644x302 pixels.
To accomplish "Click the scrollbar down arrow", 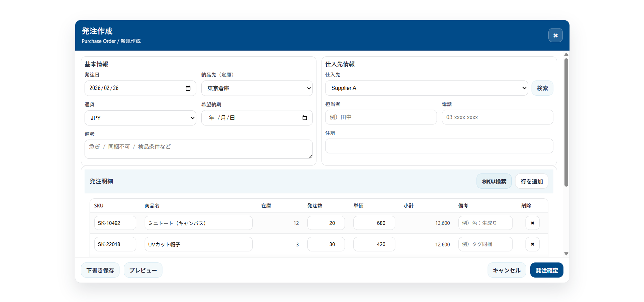I will 566,253.
